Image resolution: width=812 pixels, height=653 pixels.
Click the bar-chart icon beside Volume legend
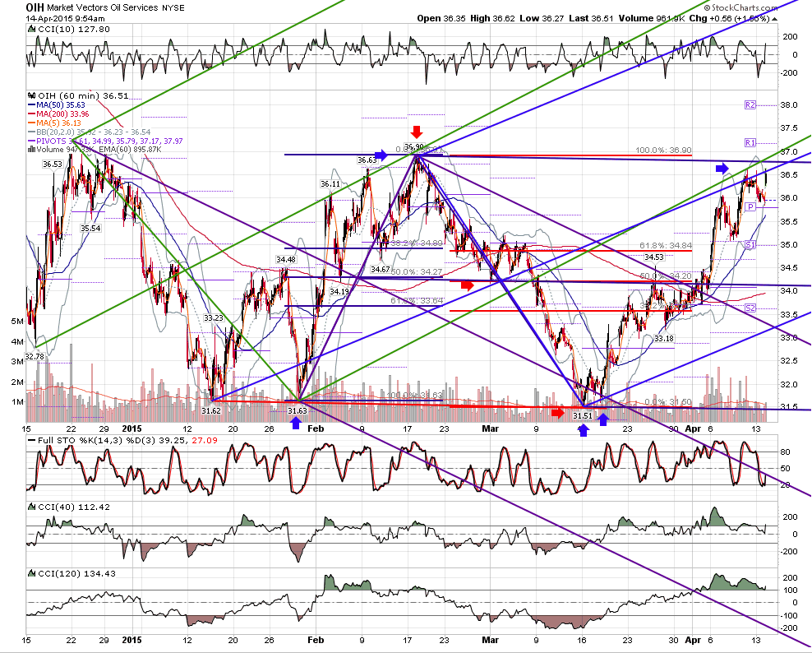(30, 150)
